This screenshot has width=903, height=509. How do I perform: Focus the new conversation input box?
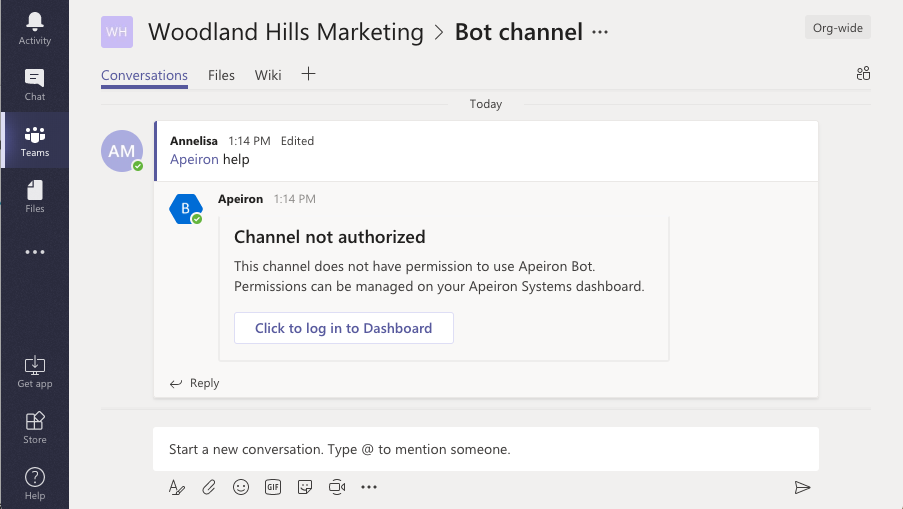tap(485, 449)
